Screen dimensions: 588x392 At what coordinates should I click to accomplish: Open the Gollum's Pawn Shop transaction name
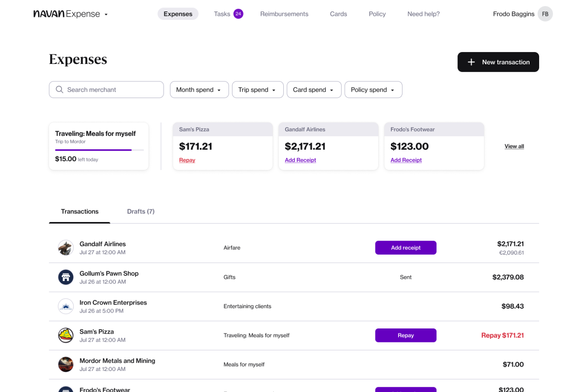pos(109,273)
